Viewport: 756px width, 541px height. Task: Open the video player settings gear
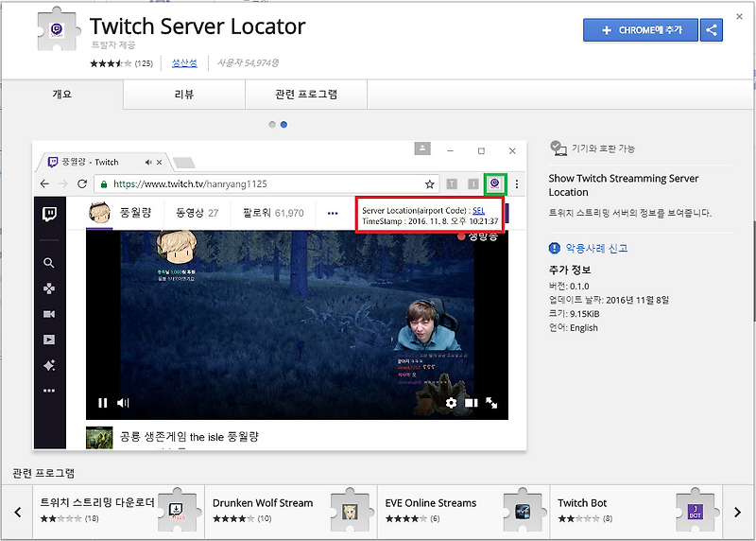(451, 403)
